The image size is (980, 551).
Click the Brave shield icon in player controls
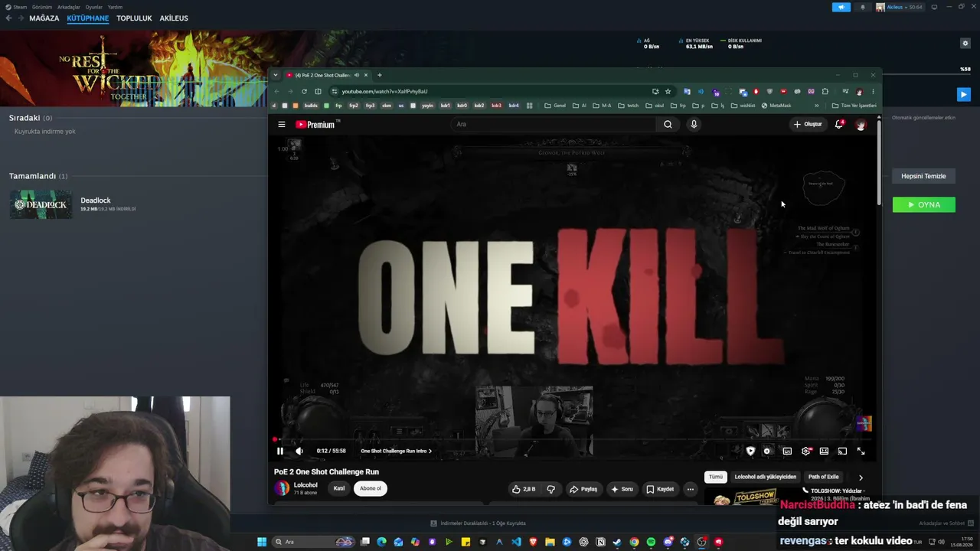click(x=750, y=452)
